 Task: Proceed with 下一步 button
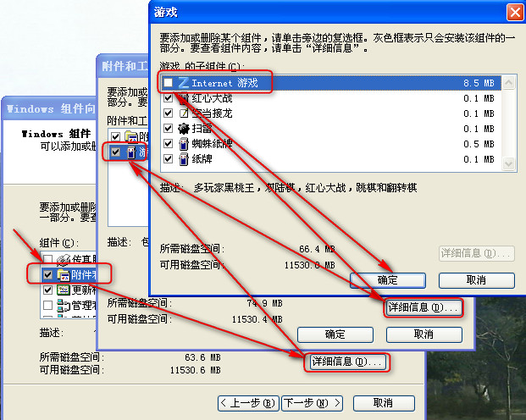pos(313,403)
